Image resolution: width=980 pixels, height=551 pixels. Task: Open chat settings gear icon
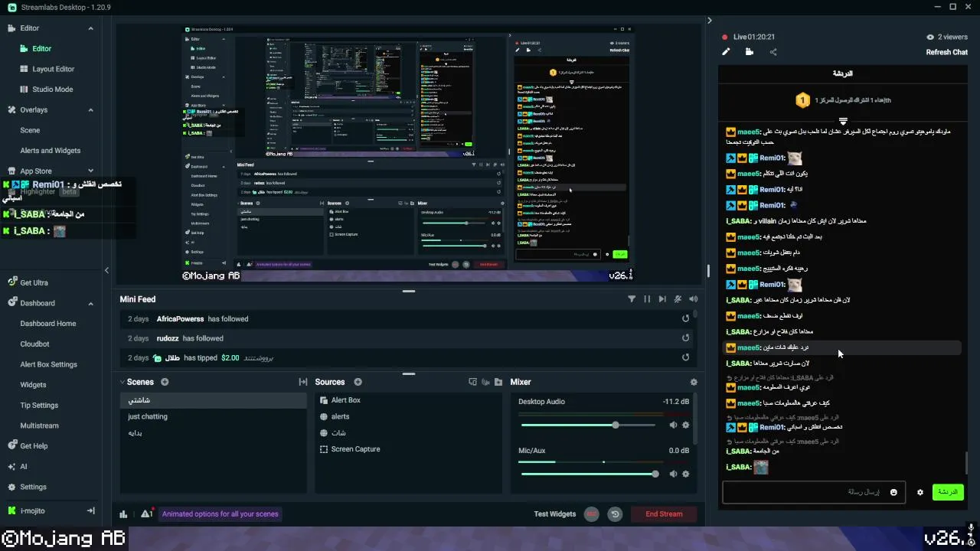point(920,492)
